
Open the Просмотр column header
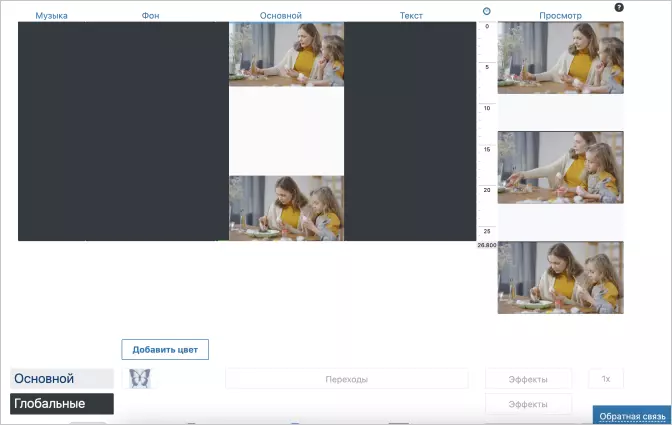click(560, 16)
